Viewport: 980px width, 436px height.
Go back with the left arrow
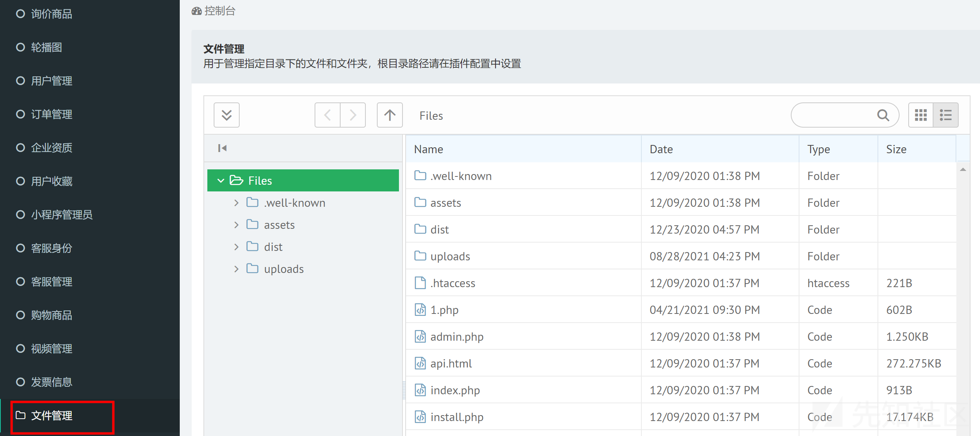point(327,115)
